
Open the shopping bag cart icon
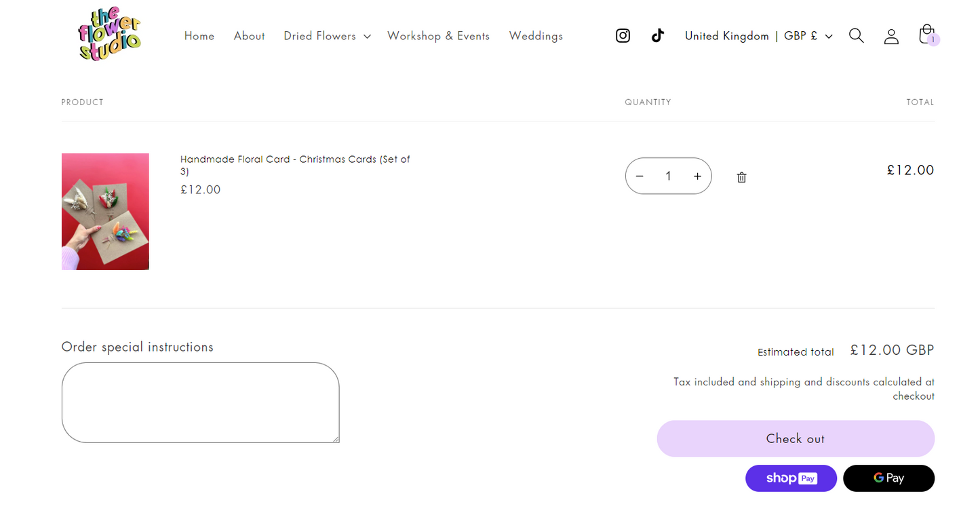(926, 35)
